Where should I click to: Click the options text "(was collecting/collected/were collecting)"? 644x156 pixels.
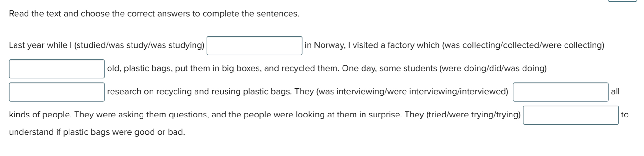click(523, 45)
